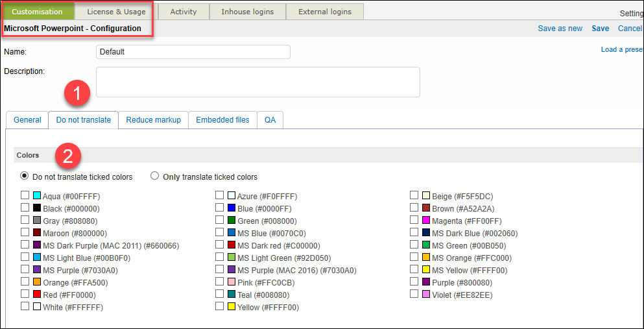This screenshot has width=644, height=329.
Task: Click into the Description text field
Action: click(257, 82)
